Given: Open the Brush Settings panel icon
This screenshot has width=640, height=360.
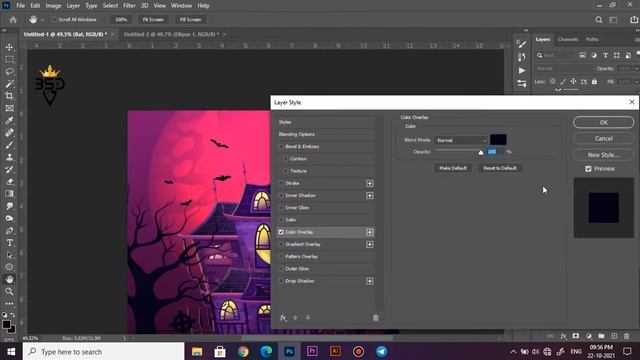Looking at the screenshot, I should pos(522,43).
